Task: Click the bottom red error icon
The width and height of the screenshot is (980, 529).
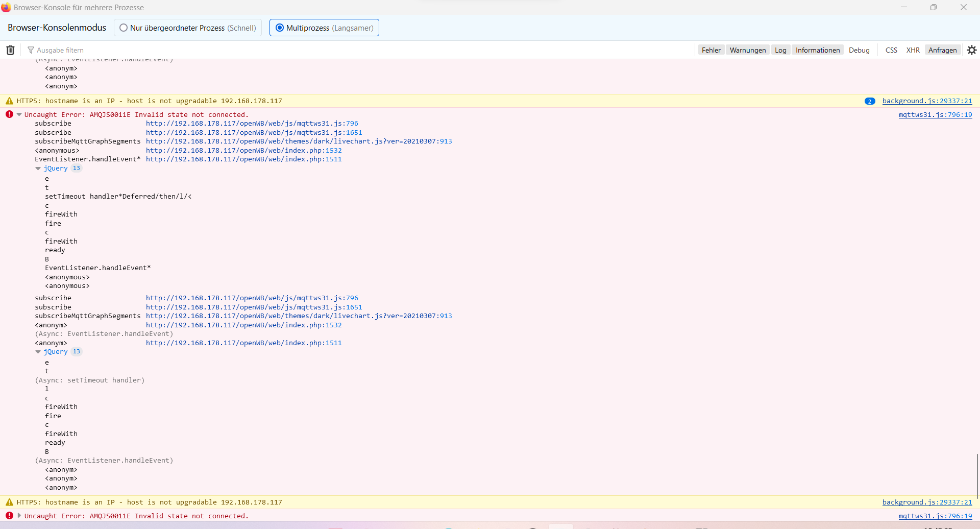Action: coord(9,516)
